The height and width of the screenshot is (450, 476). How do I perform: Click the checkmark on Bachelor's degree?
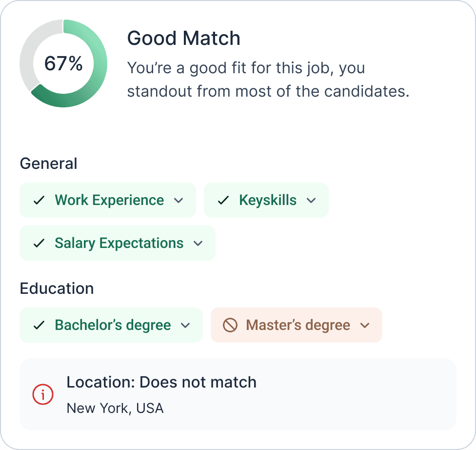[40, 325]
